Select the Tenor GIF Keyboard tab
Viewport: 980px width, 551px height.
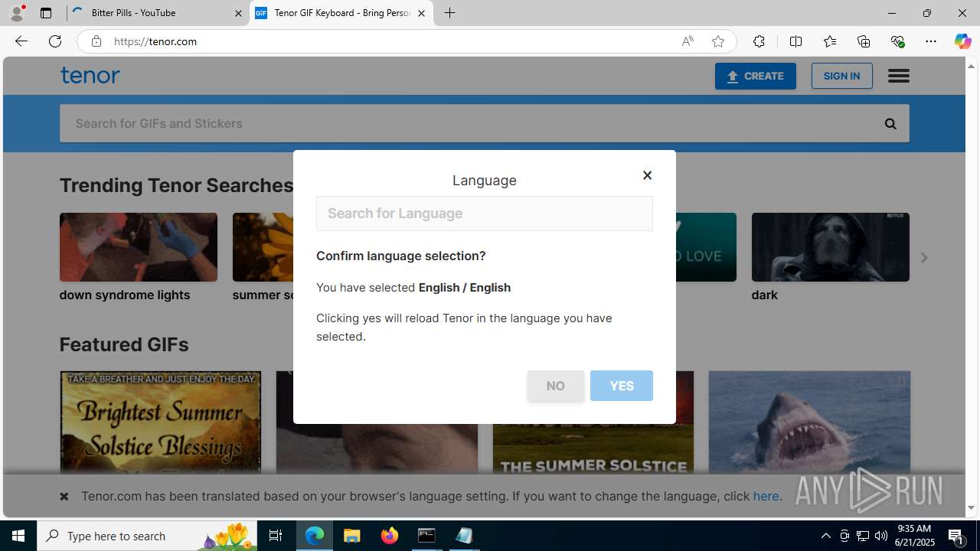coord(341,13)
